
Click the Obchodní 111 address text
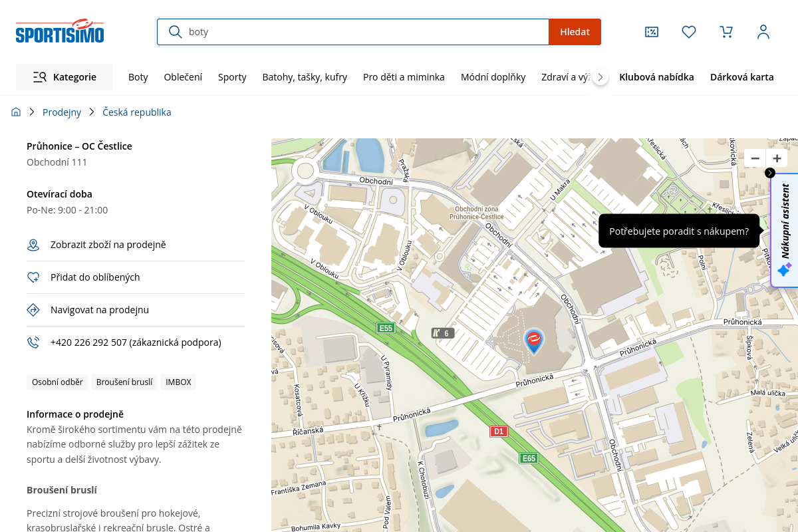57,162
